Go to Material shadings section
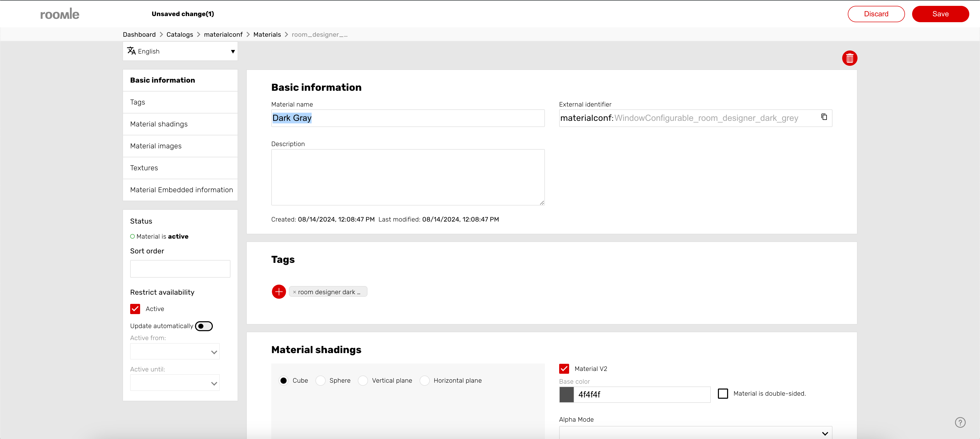This screenshot has height=439, width=980. click(x=159, y=124)
